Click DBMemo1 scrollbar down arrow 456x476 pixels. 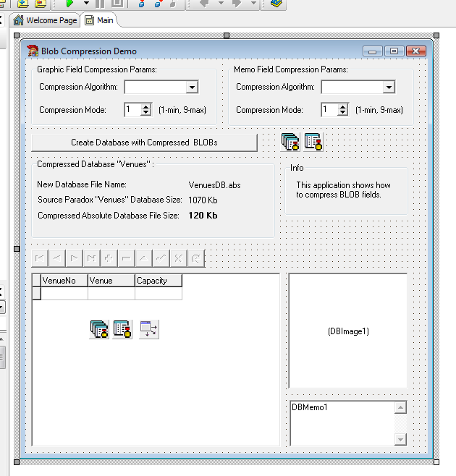400,439
